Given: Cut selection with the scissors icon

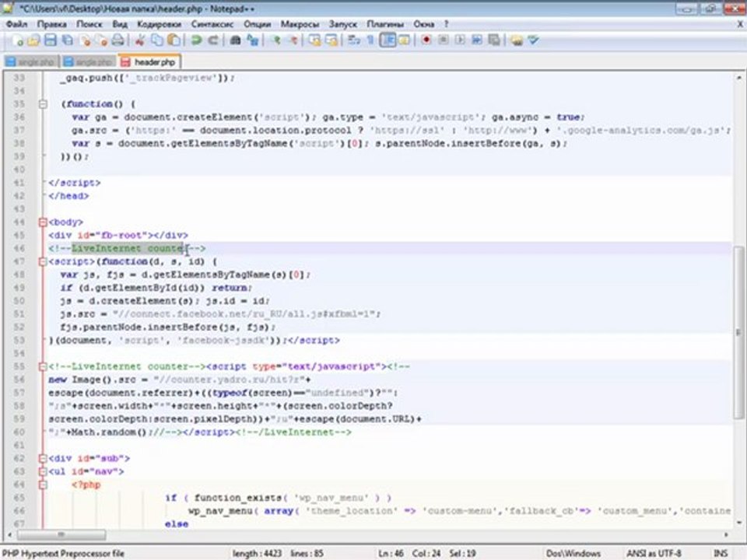Looking at the screenshot, I should pyautogui.click(x=139, y=40).
